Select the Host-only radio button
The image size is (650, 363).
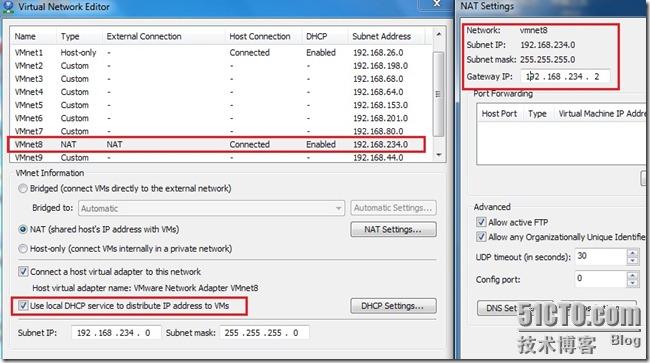pyautogui.click(x=23, y=249)
